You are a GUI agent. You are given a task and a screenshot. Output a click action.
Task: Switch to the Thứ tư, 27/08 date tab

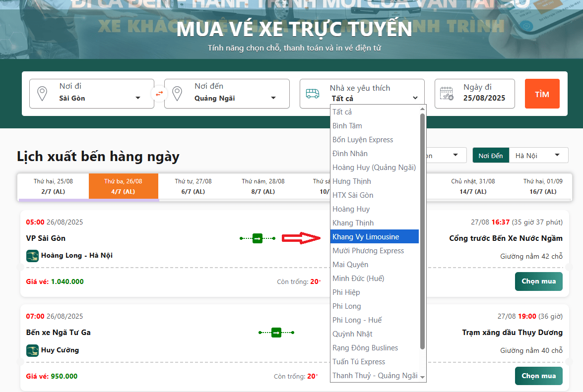[x=193, y=186]
